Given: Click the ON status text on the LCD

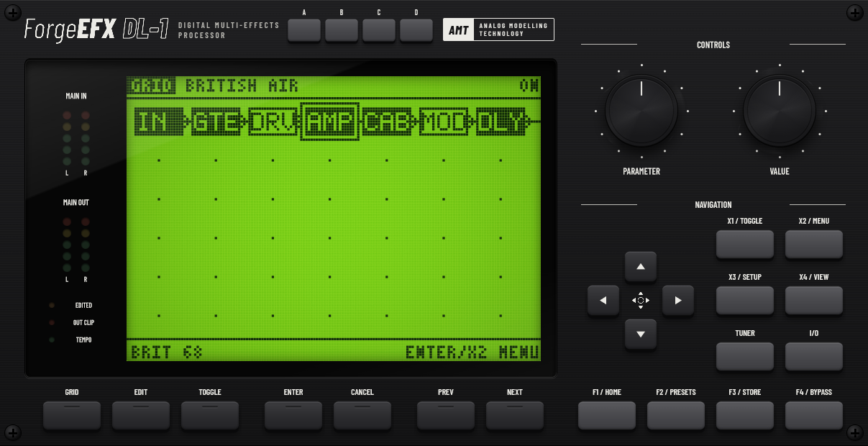Looking at the screenshot, I should tap(529, 86).
